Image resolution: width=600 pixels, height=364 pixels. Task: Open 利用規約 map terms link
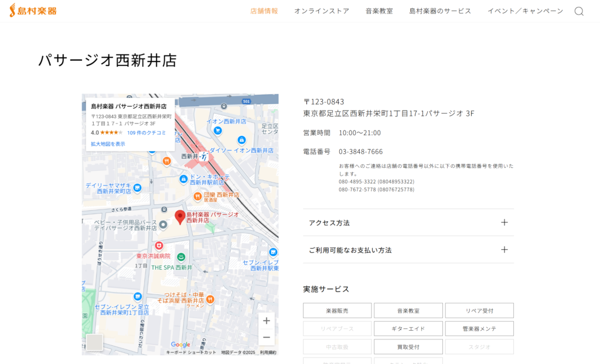pyautogui.click(x=268, y=352)
